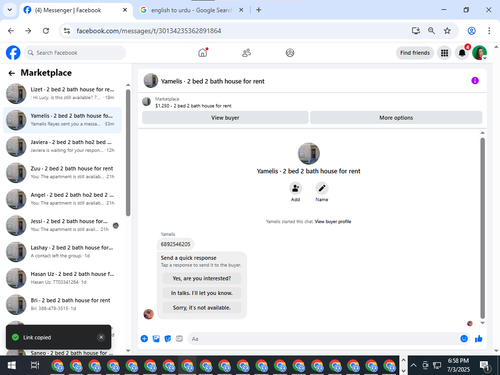Open Javiera conversation in list
Image resolution: width=500 pixels, height=375 pixels.
click(62, 146)
